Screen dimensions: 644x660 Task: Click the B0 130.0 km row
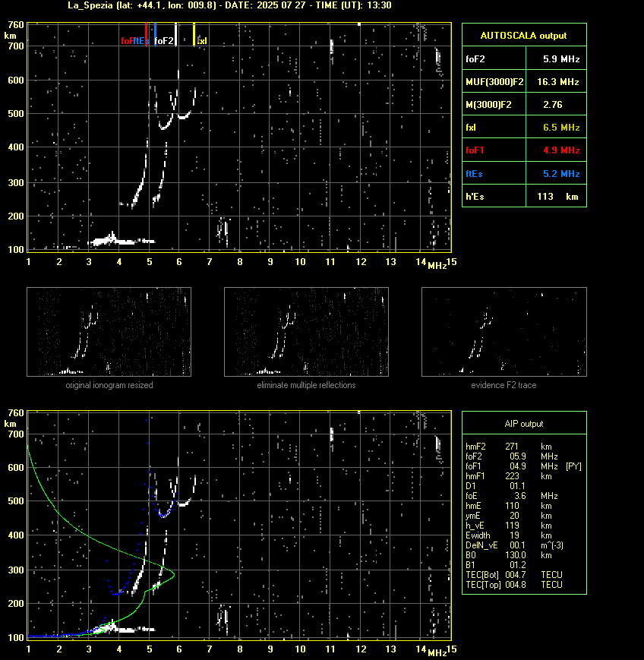509,555
